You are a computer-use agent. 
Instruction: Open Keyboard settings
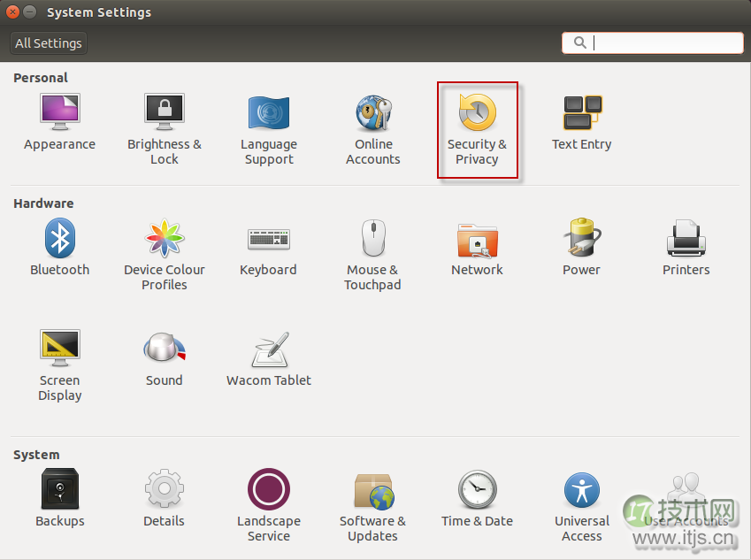coord(268,249)
